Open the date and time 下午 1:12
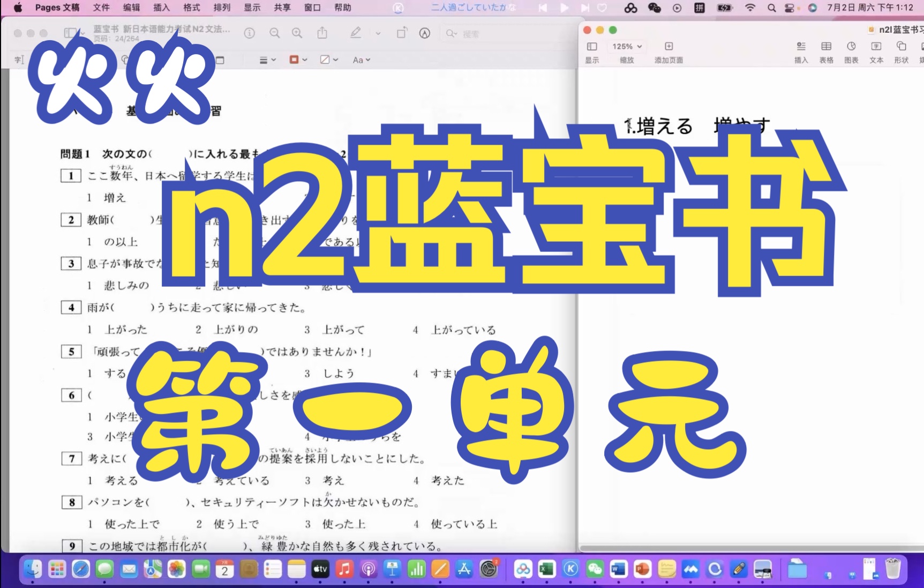Image resolution: width=924 pixels, height=588 pixels. pyautogui.click(x=870, y=8)
